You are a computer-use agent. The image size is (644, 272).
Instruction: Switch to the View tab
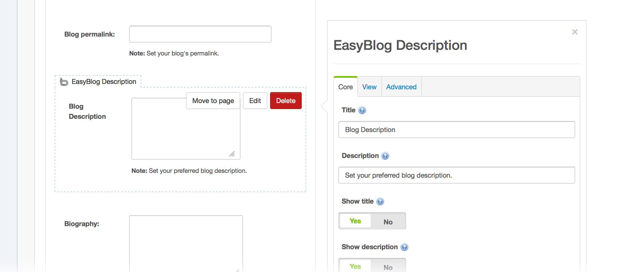[x=369, y=87]
